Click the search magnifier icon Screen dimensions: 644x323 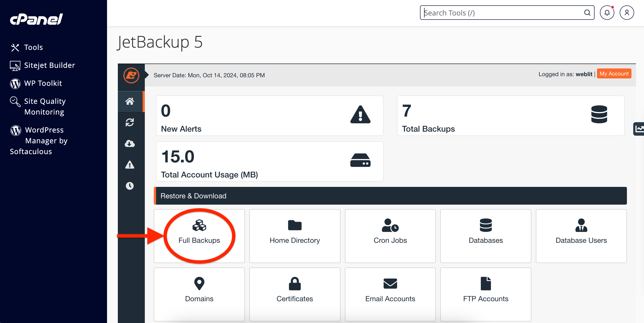pos(587,13)
